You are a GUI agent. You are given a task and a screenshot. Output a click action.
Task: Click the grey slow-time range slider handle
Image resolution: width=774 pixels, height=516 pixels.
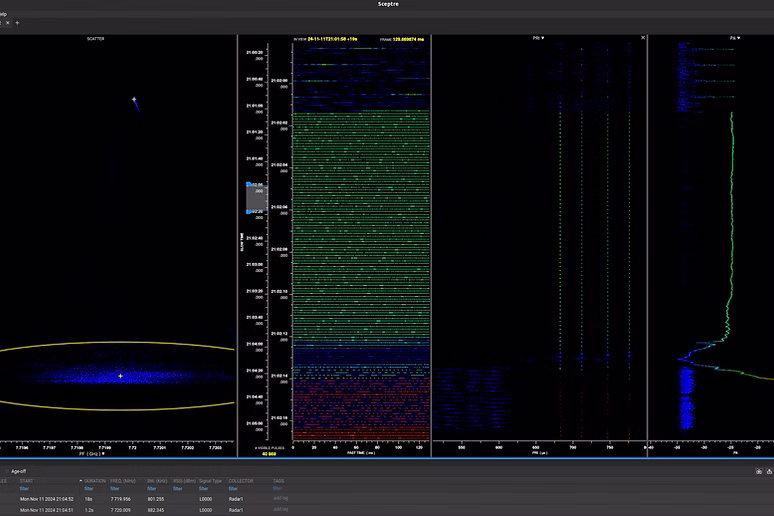coord(256,198)
